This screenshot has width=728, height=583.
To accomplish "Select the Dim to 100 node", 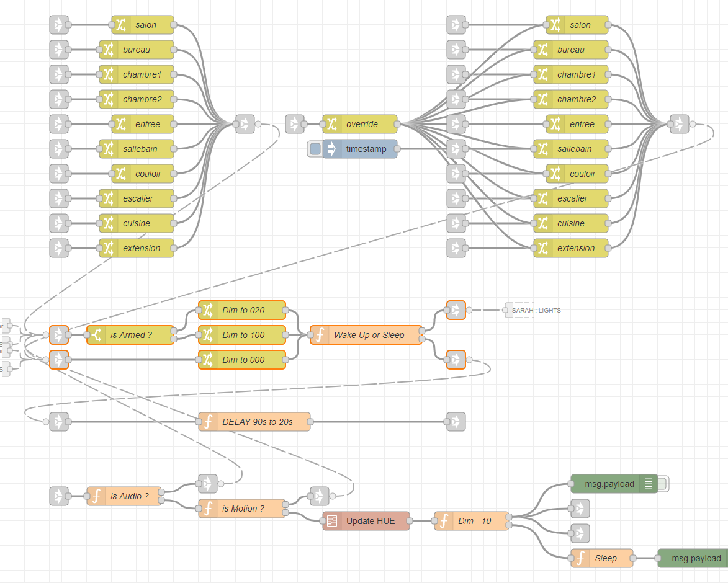I will tap(243, 335).
